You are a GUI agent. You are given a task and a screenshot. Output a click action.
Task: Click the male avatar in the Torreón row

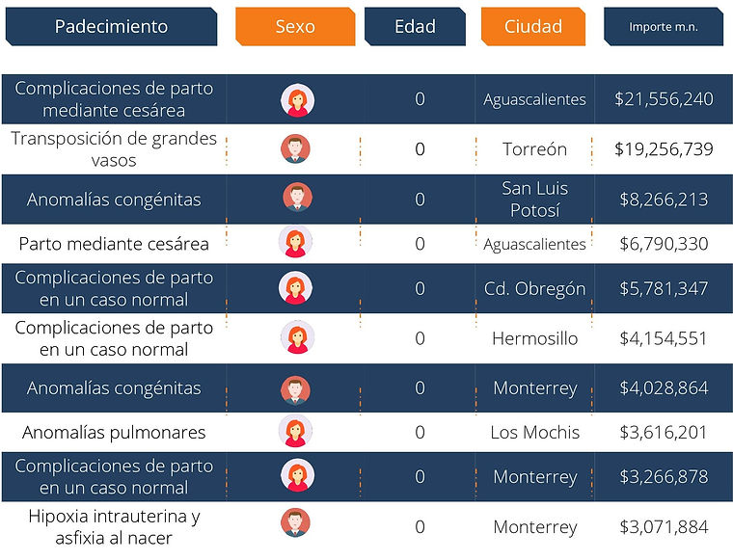(x=296, y=148)
